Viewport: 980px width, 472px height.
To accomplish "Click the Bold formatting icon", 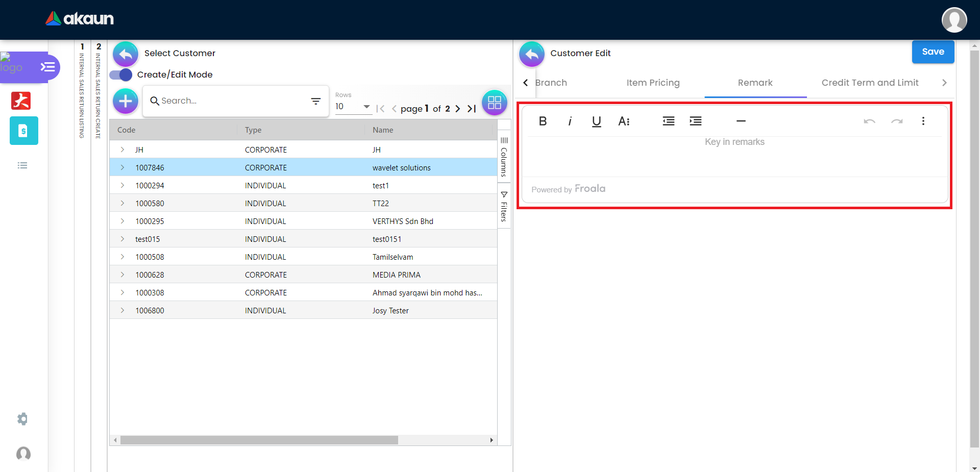I will tap(543, 121).
